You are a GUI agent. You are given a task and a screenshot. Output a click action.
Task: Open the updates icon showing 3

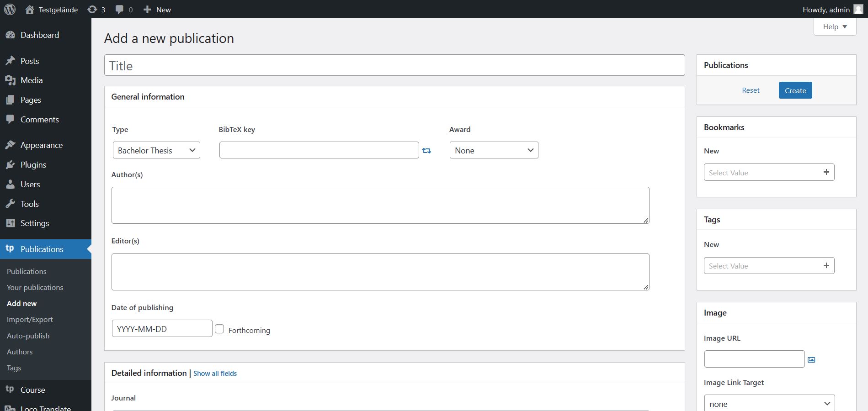(92, 10)
